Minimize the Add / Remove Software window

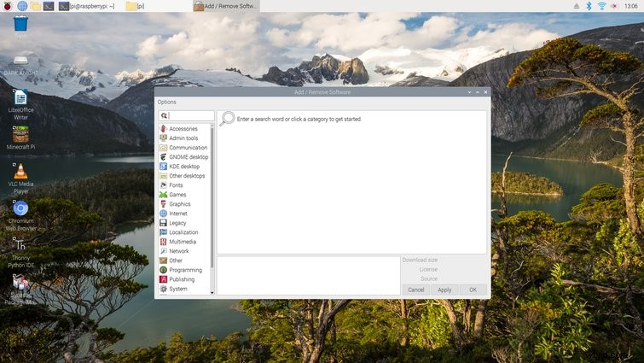(x=469, y=92)
